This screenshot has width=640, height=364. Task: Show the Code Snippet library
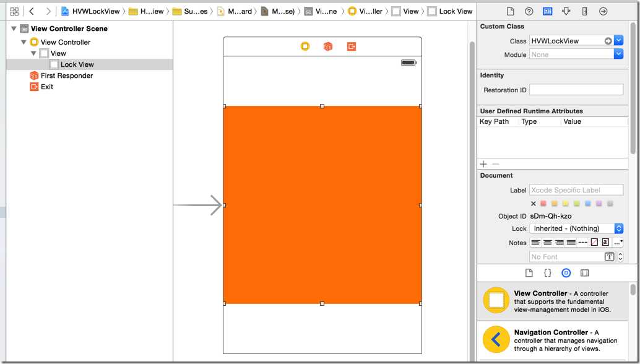548,273
